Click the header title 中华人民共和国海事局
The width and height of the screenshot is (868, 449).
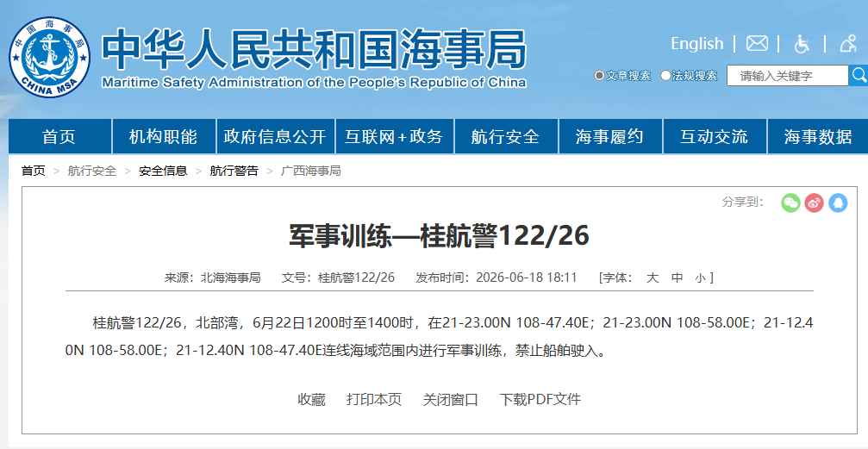[313, 49]
